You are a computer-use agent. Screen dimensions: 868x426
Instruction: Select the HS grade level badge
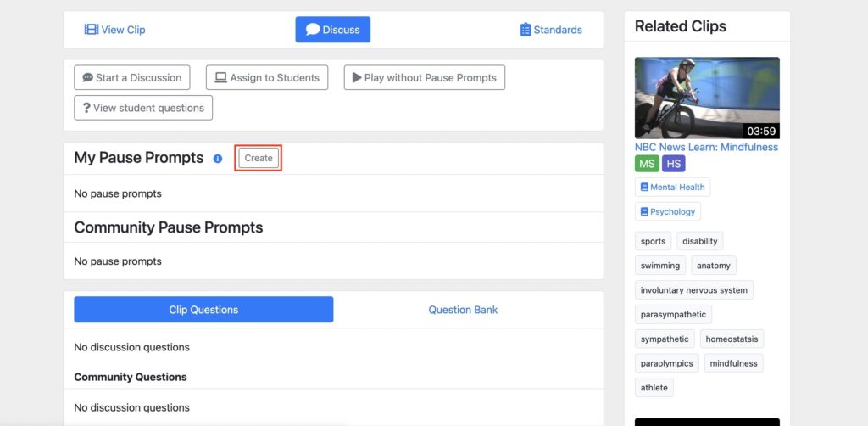[673, 164]
